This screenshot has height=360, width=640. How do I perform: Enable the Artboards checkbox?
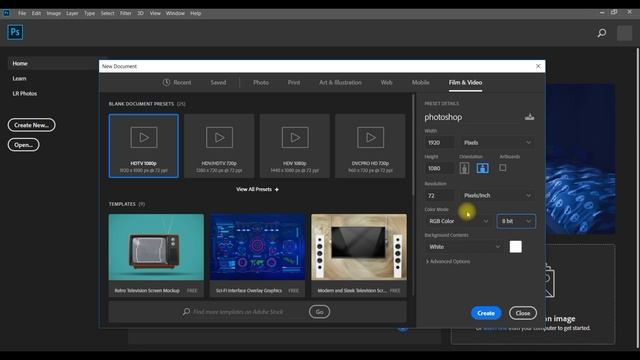[x=503, y=168]
